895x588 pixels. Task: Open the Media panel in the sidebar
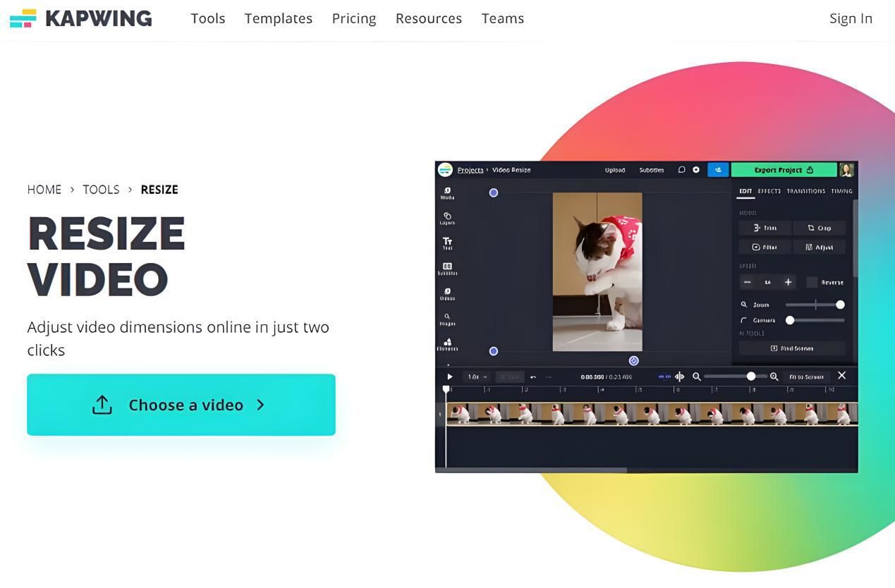[447, 193]
